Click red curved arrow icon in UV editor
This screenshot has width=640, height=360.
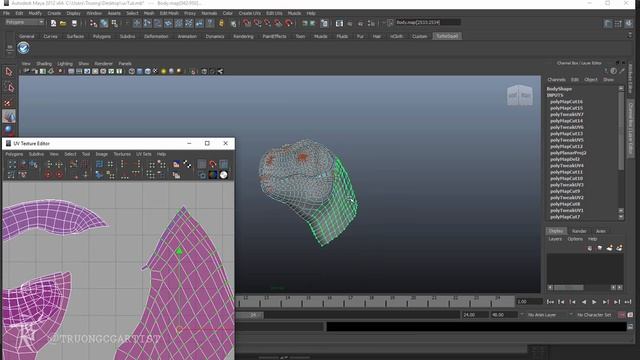213,164
